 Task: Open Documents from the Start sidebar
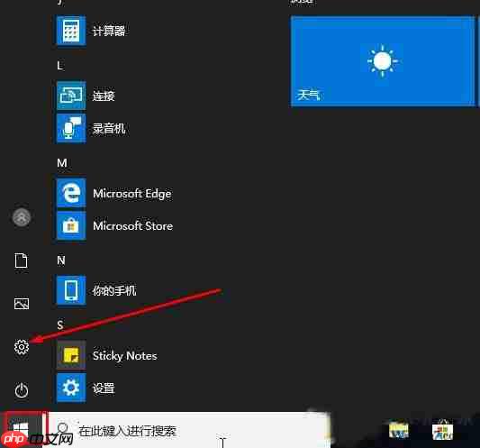tap(22, 261)
